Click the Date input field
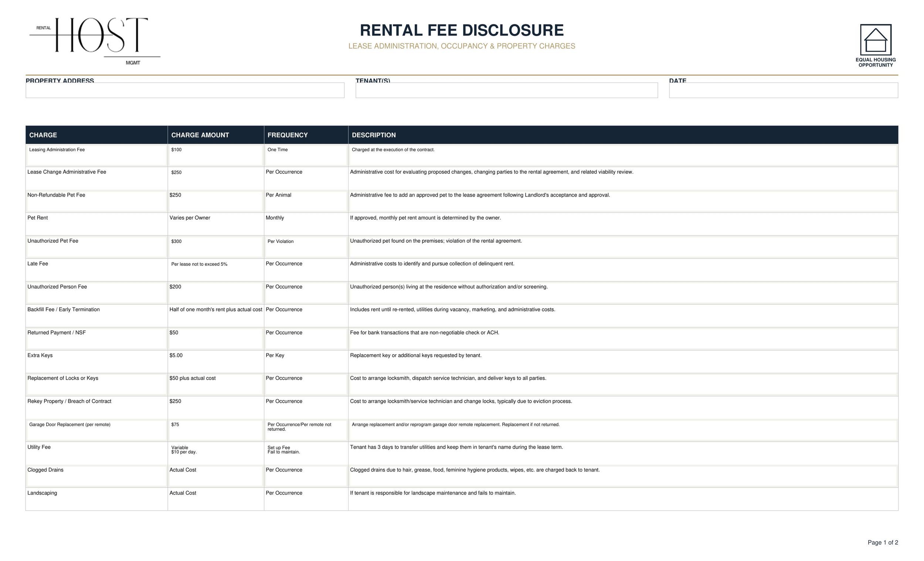 coord(784,91)
